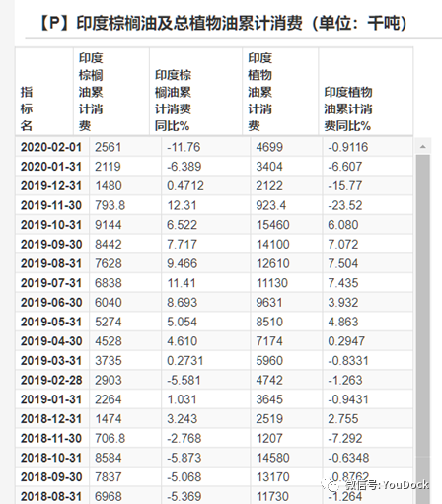This screenshot has width=442, height=504.
Task: Click palm oil value 7628
Action: (x=125, y=263)
